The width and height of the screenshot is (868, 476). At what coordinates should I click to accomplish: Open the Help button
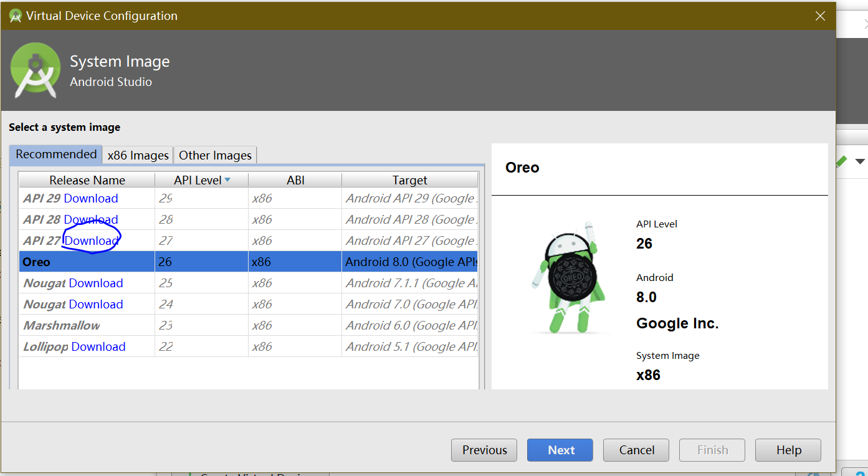coord(788,450)
